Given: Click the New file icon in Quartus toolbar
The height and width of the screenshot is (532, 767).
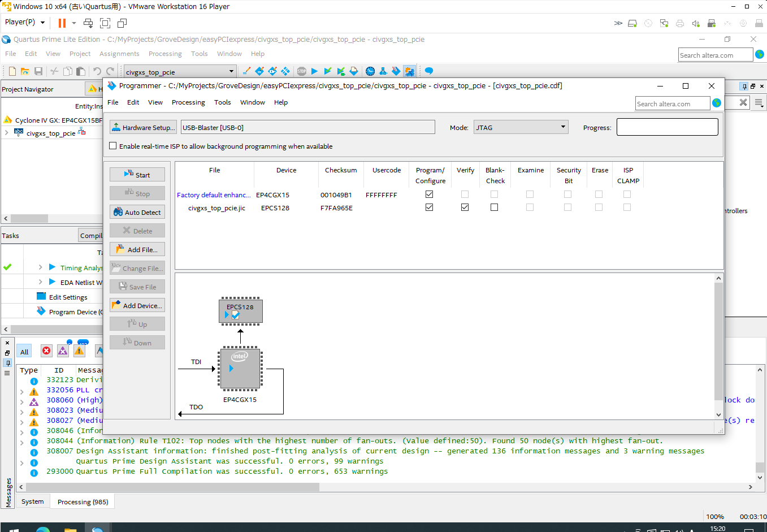Looking at the screenshot, I should click(x=12, y=71).
